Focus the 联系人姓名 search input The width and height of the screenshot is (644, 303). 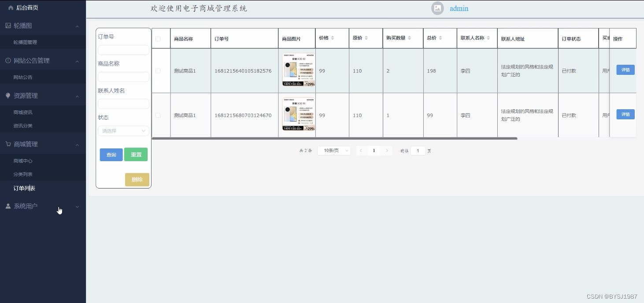pyautogui.click(x=123, y=104)
